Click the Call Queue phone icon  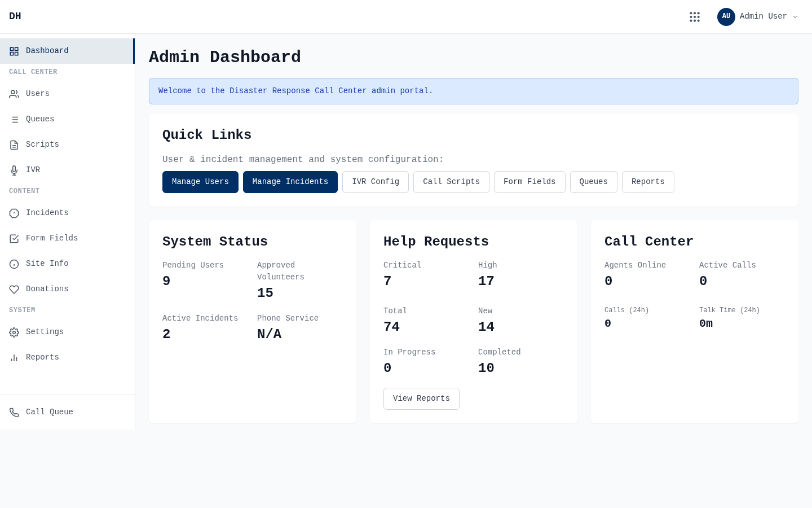click(x=14, y=412)
